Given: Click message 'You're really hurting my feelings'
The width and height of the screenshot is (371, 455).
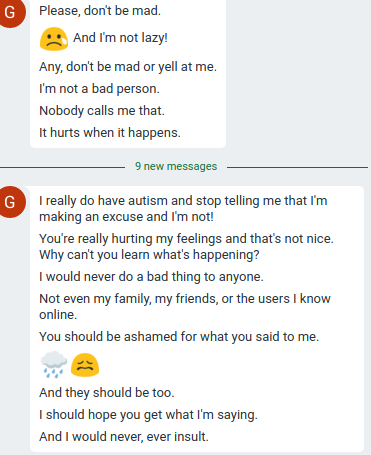Looking at the screenshot, I should pyautogui.click(x=186, y=247).
